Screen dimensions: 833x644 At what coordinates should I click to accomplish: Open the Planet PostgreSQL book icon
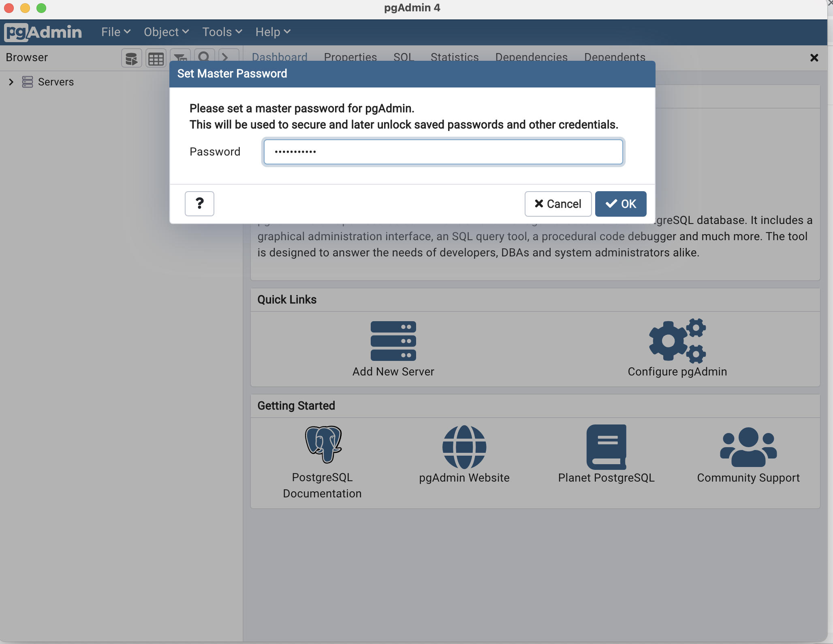[606, 447]
